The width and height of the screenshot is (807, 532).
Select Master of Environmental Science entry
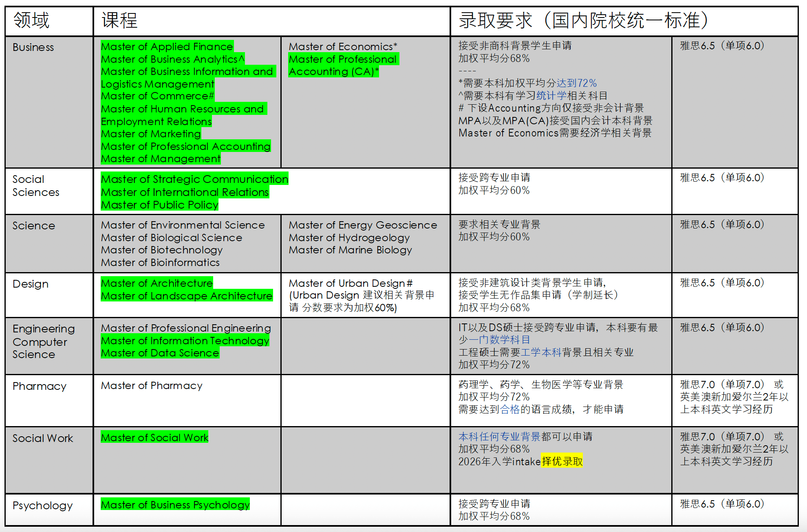183,225
